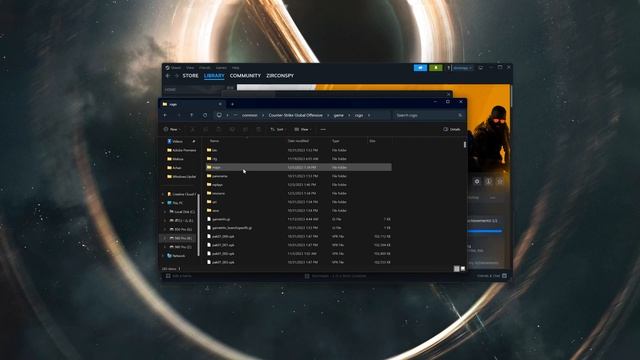The height and width of the screenshot is (360, 640).
Task: Click the game info icon in Steam
Action: click(488, 181)
